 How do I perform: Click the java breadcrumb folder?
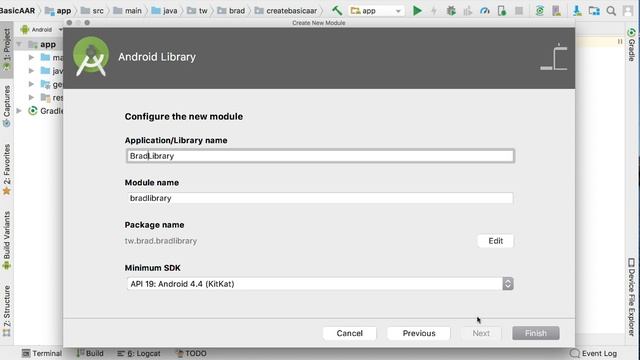point(164,11)
